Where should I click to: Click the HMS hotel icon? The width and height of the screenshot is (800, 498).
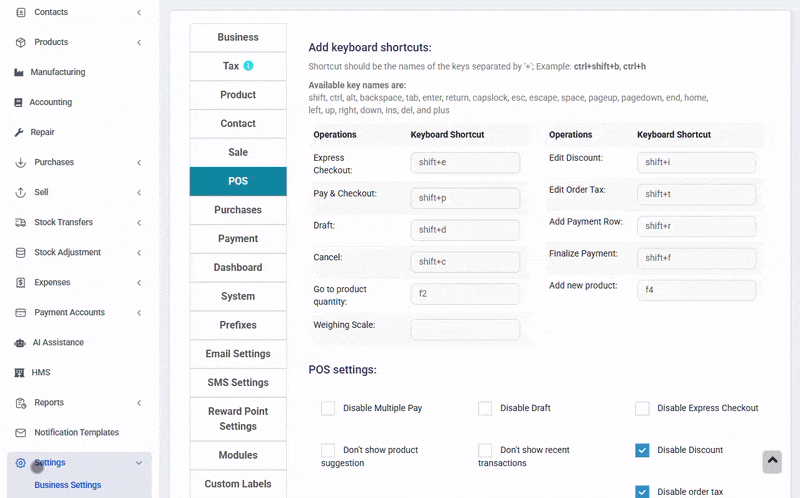pyautogui.click(x=19, y=373)
